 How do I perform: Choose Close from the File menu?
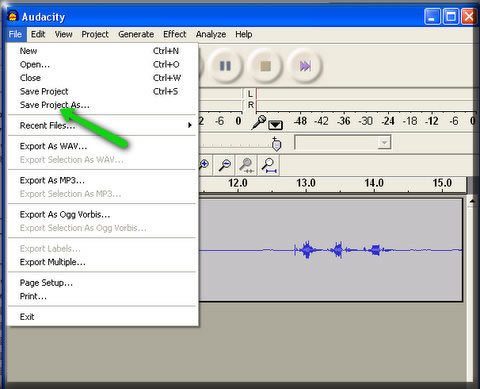[x=103, y=78]
